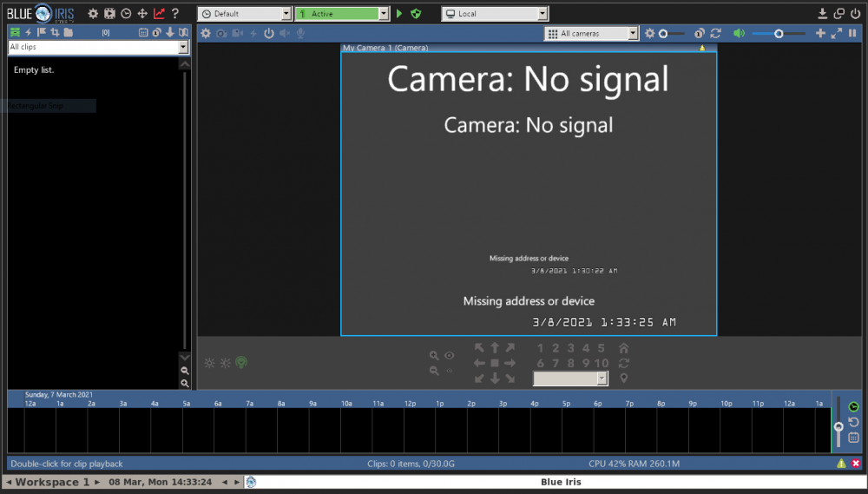Click the gear icon beside All cameras
Viewport: 868px width, 494px height.
[650, 34]
